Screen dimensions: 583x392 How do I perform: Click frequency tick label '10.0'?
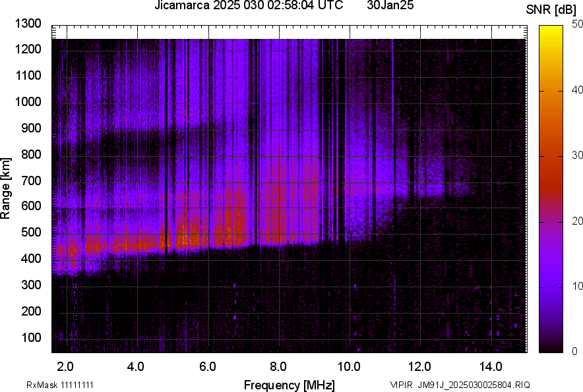[349, 367]
